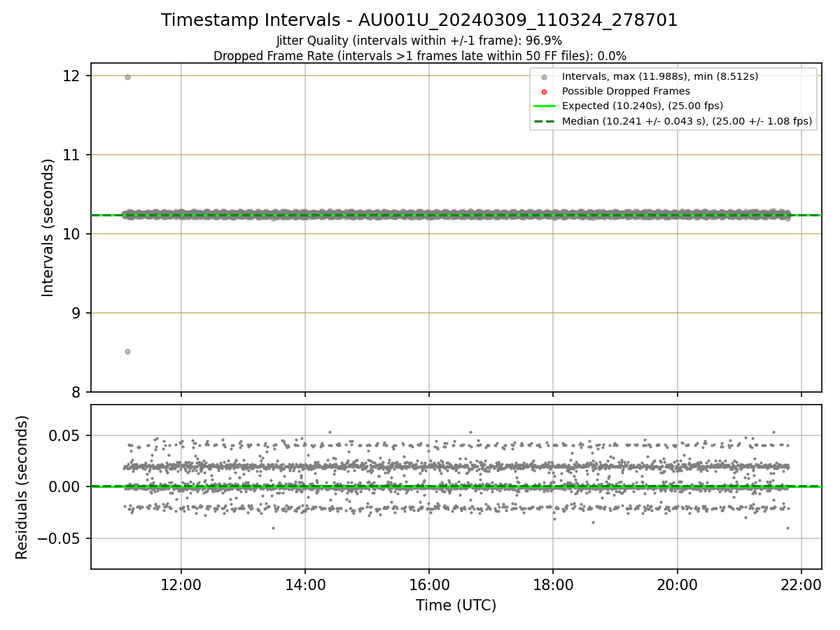Click the plot title 'Timestamp Intervals - AU001U_20240309_110324_278701'
This screenshot has width=840, height=630.
(419, 20)
